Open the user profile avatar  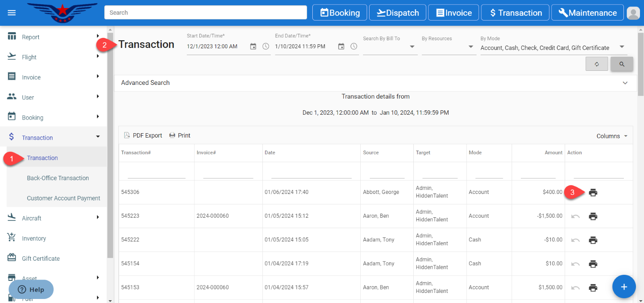[x=633, y=13]
